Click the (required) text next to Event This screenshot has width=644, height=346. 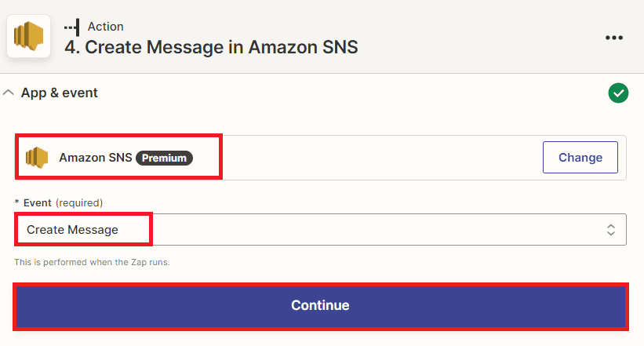click(78, 202)
